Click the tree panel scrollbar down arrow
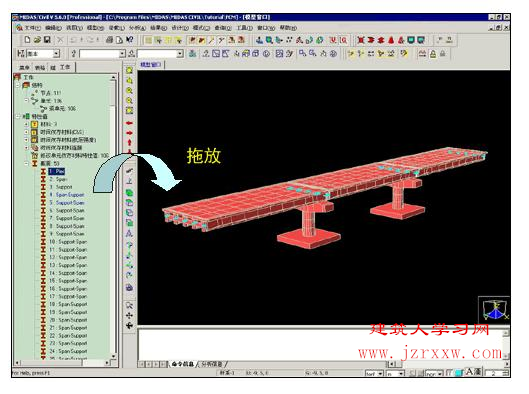This screenshot has width=529, height=394. [114, 356]
